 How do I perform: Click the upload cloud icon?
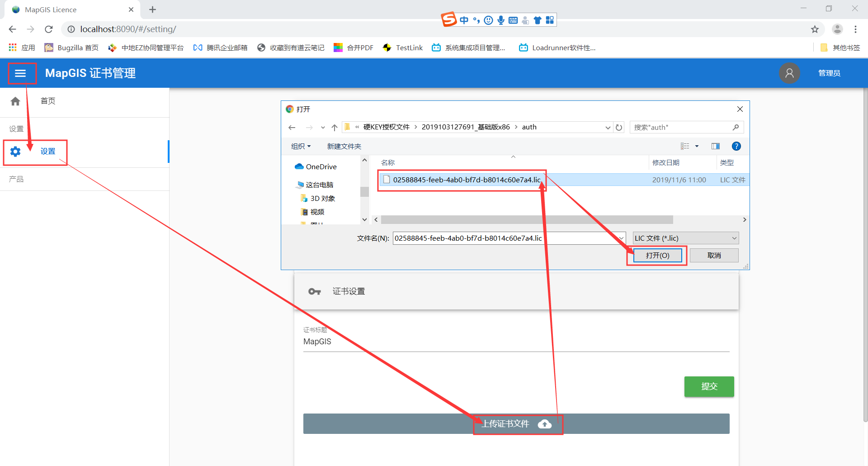[545, 424]
